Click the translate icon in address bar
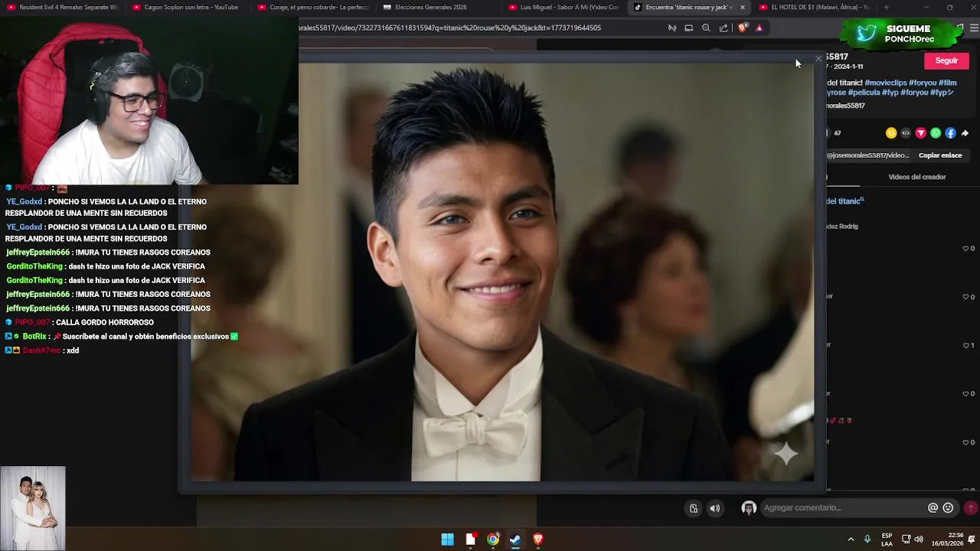Viewport: 980px width, 551px height. click(671, 28)
